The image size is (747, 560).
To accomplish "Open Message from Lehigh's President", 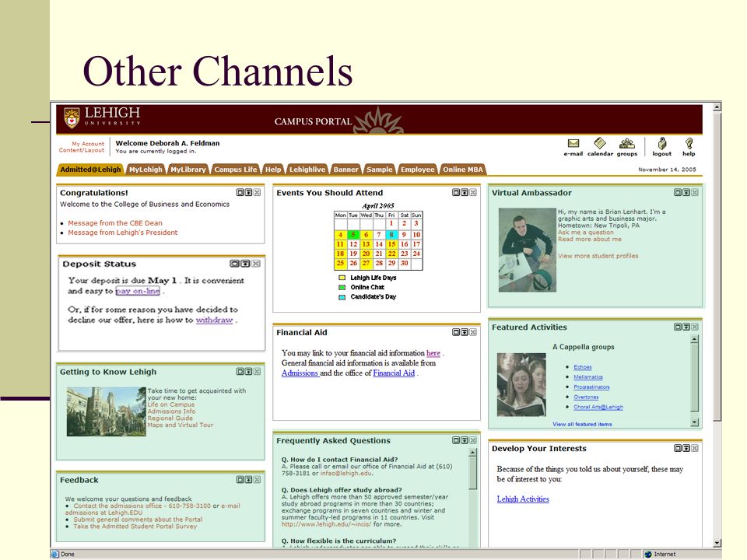I will (122, 233).
